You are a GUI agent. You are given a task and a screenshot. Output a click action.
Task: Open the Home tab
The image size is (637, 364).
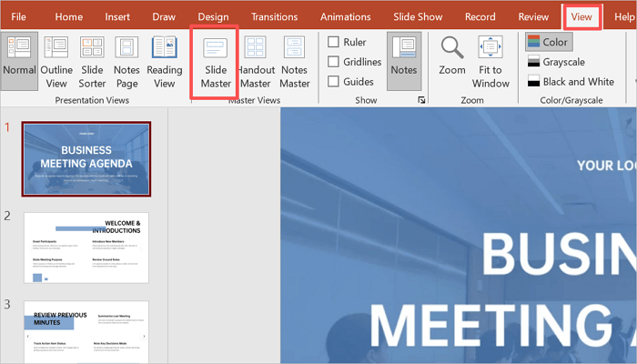(68, 16)
